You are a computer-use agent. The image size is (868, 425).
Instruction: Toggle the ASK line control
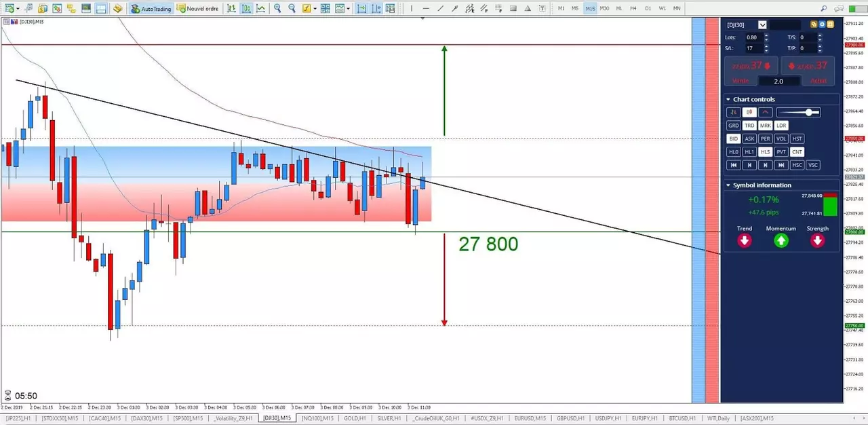tap(749, 138)
